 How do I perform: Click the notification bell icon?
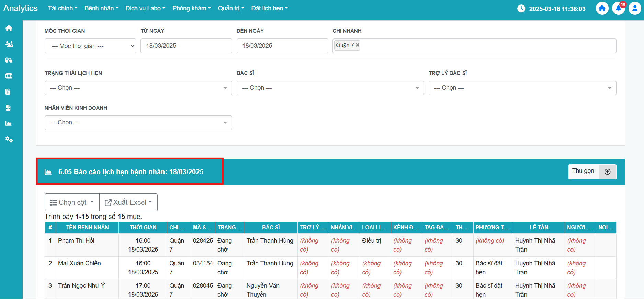point(618,9)
